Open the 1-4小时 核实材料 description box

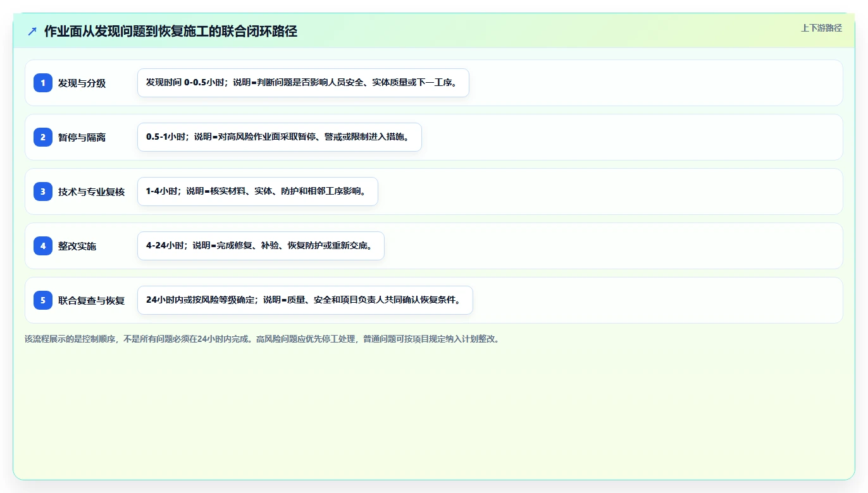(257, 192)
